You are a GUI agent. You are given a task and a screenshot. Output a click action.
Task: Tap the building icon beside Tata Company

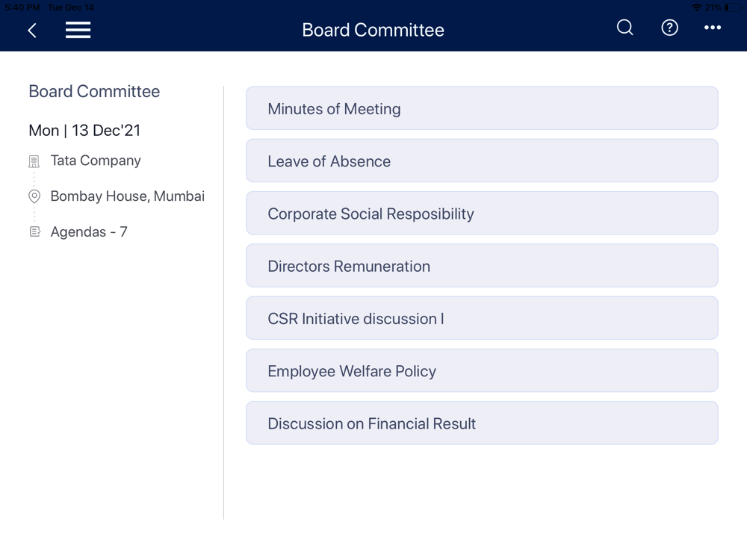34,161
